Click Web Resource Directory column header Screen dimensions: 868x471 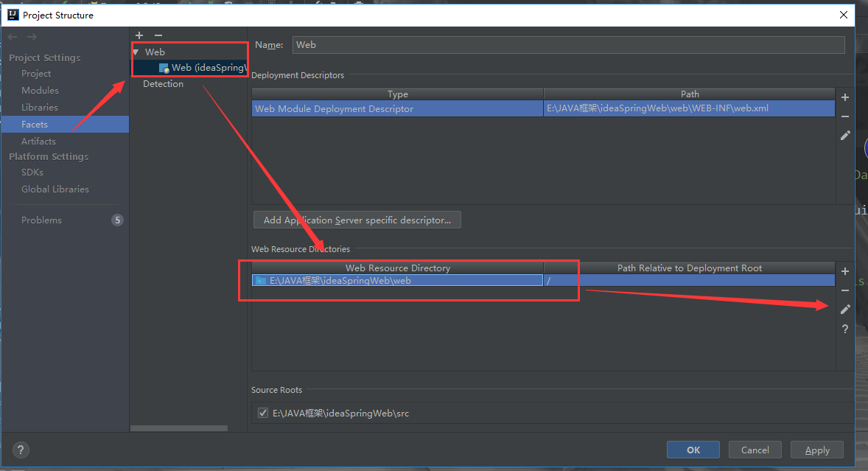pos(397,268)
